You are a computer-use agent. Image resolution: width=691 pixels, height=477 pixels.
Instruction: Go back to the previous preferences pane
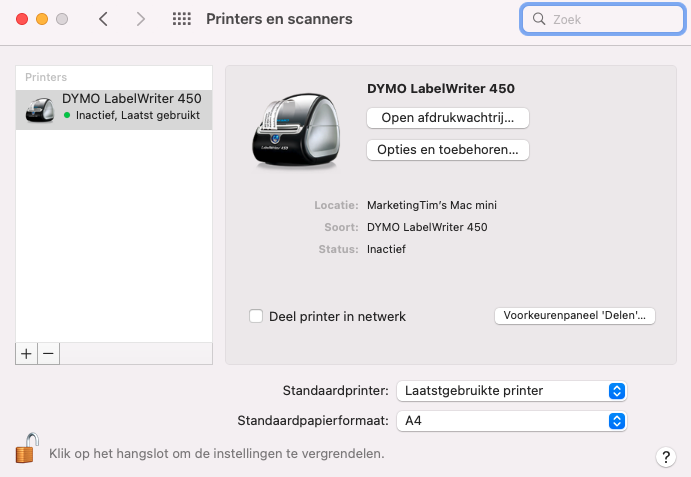tap(104, 19)
